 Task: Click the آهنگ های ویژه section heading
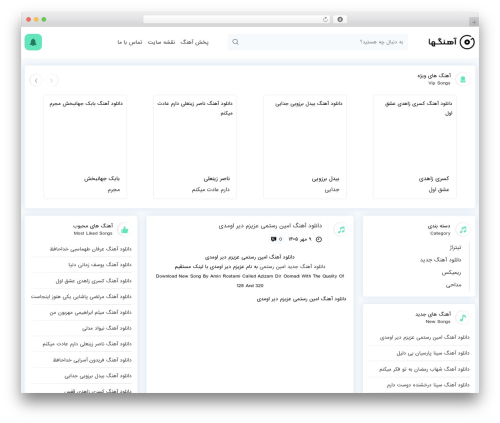coord(434,75)
